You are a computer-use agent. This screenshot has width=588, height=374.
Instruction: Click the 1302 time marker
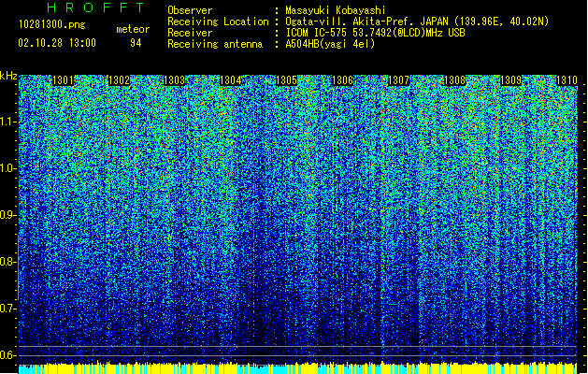tap(119, 80)
